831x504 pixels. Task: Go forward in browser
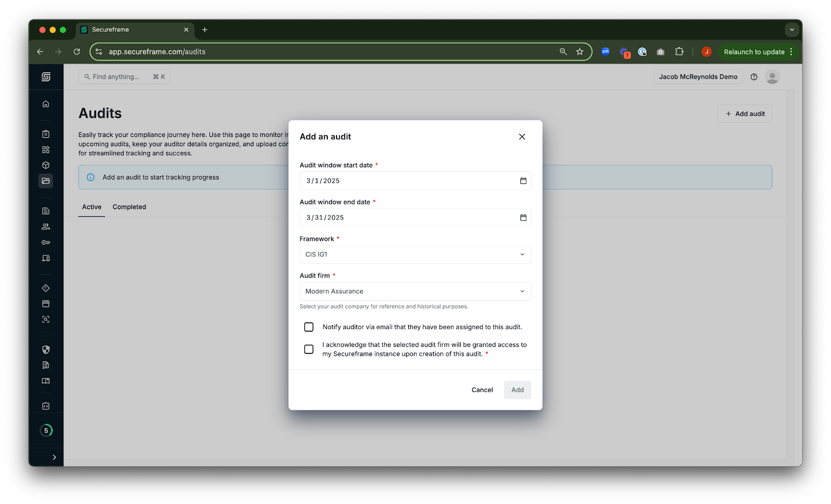click(x=58, y=51)
